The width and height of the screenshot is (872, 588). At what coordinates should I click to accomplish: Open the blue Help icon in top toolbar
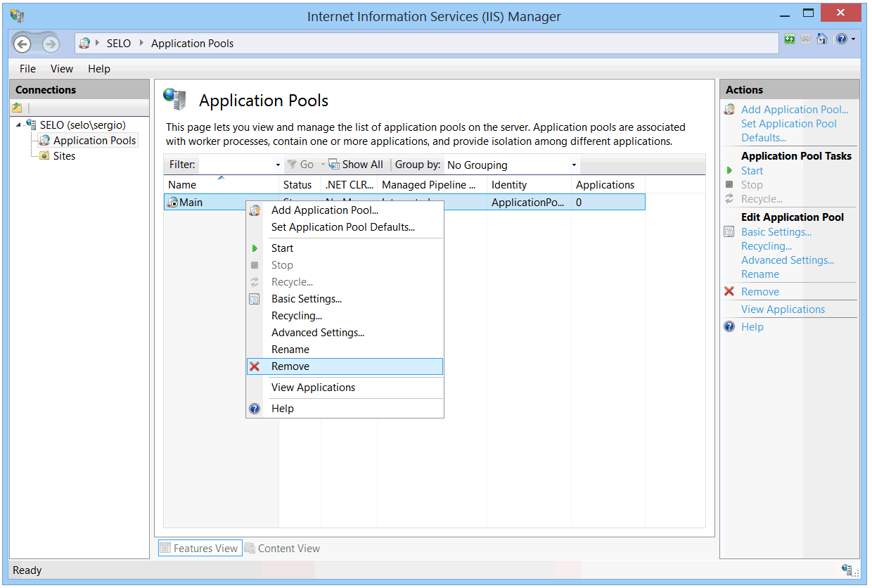pyautogui.click(x=841, y=39)
